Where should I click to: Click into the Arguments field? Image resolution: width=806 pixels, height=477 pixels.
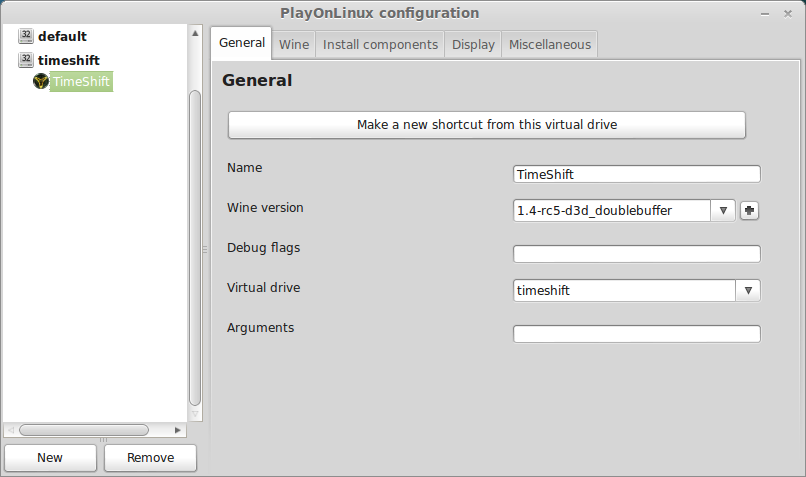click(x=636, y=334)
